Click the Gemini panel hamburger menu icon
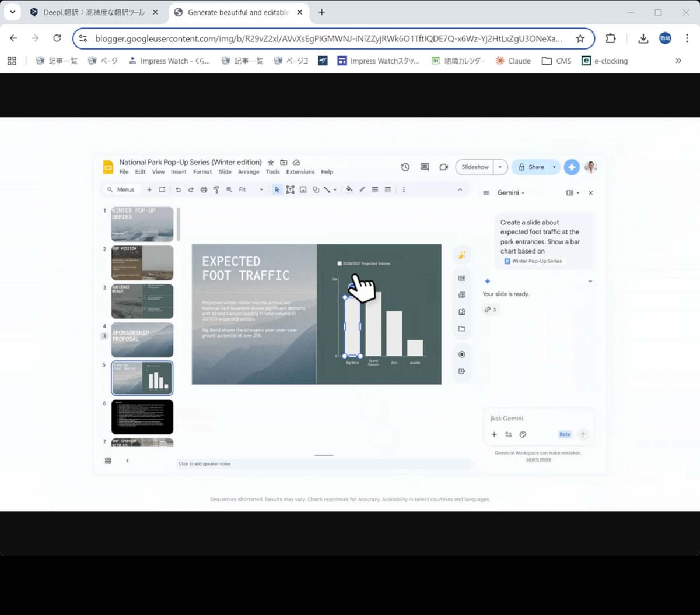Screen dimensions: 700x615 [x=486, y=193]
